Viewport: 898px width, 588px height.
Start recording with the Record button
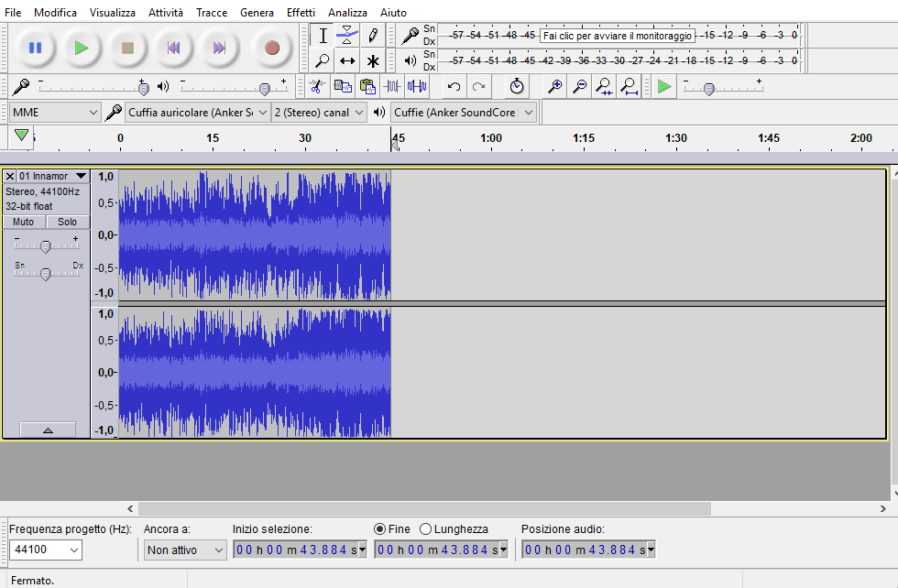tap(272, 48)
